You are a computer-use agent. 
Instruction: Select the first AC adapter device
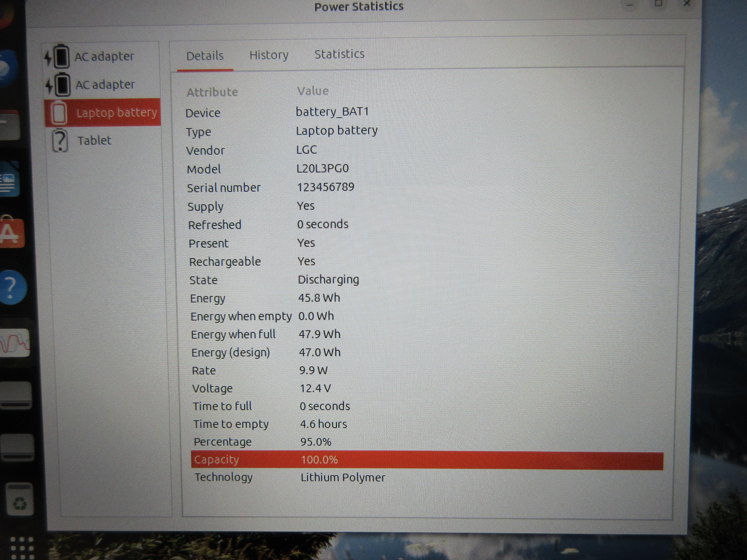pos(101,56)
